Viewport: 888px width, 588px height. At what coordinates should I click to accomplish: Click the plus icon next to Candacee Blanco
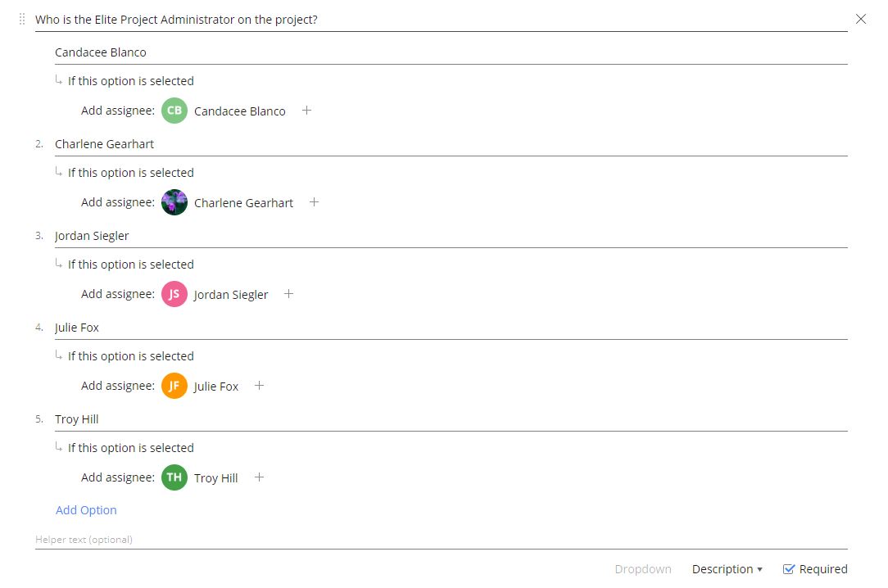pos(306,111)
